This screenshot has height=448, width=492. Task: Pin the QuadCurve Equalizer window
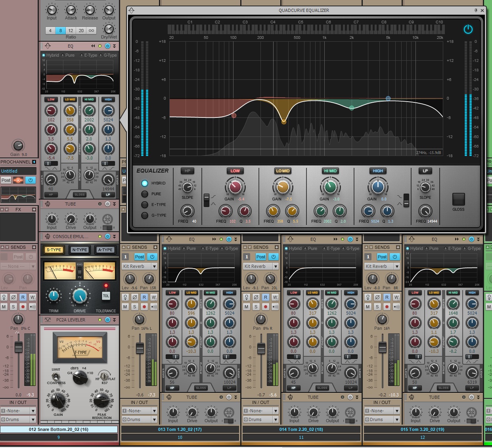(476, 10)
